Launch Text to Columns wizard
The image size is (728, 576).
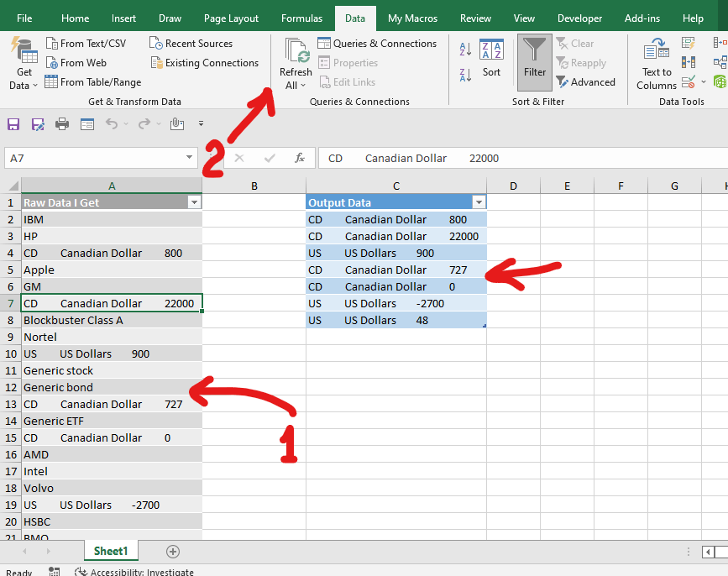657,64
